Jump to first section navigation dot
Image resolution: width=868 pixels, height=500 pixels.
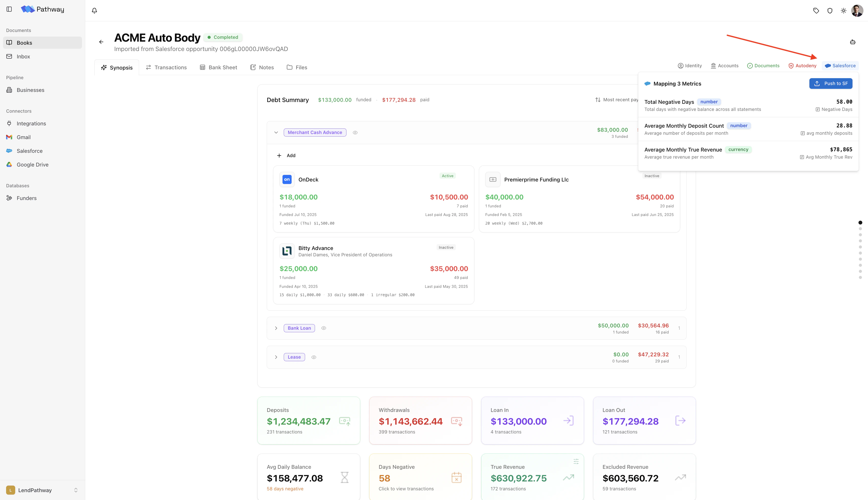point(860,223)
